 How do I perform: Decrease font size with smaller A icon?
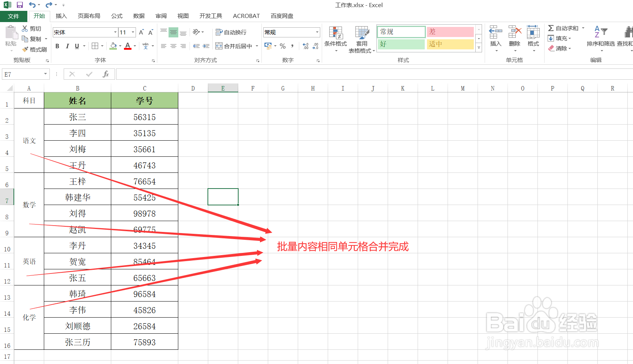(x=151, y=32)
